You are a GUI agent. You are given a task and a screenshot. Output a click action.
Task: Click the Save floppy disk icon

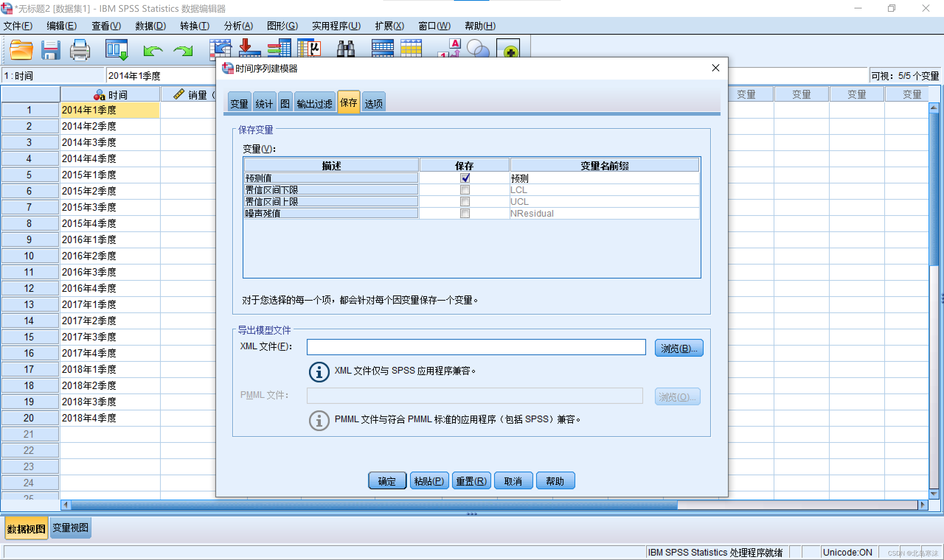(51, 50)
